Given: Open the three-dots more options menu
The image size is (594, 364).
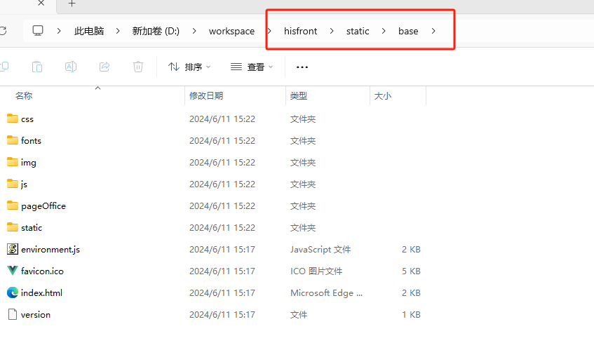Looking at the screenshot, I should [x=302, y=67].
